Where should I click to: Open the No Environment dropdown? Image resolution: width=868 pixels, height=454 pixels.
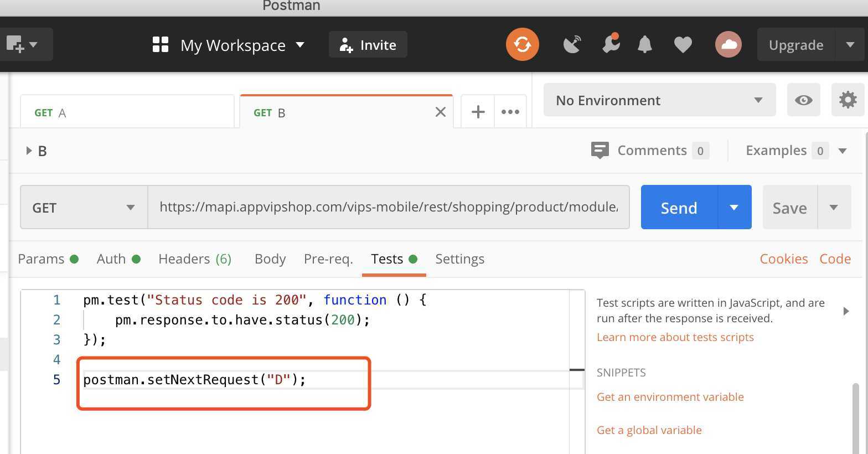point(659,100)
